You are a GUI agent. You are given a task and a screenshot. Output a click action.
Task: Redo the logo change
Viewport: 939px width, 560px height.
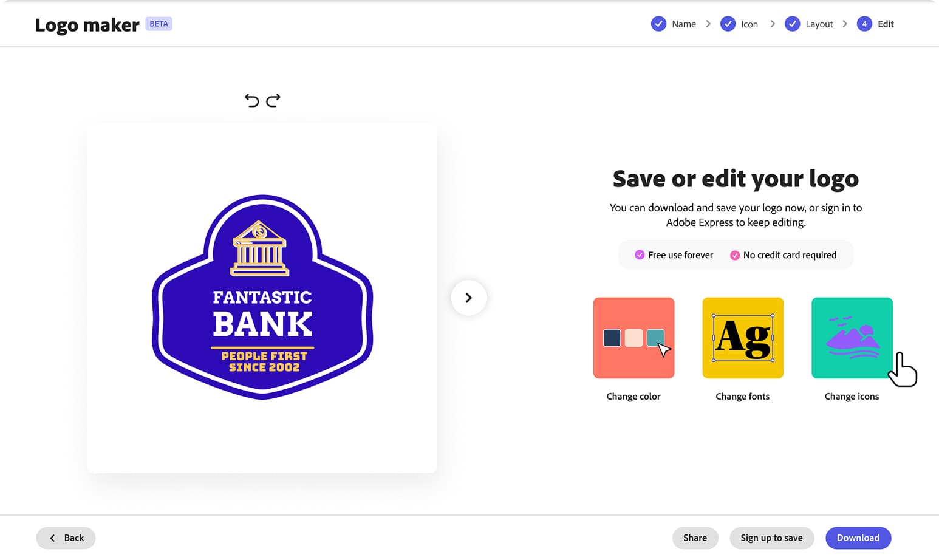pos(273,100)
